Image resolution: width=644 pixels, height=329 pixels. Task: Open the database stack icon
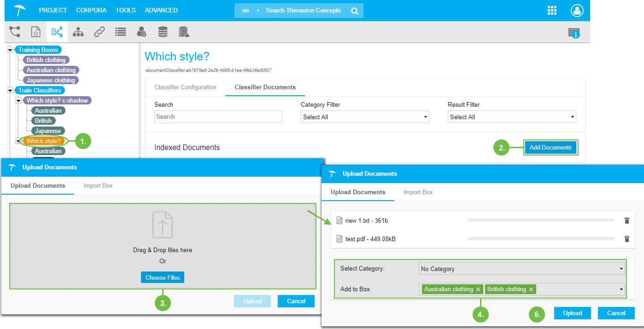[163, 32]
